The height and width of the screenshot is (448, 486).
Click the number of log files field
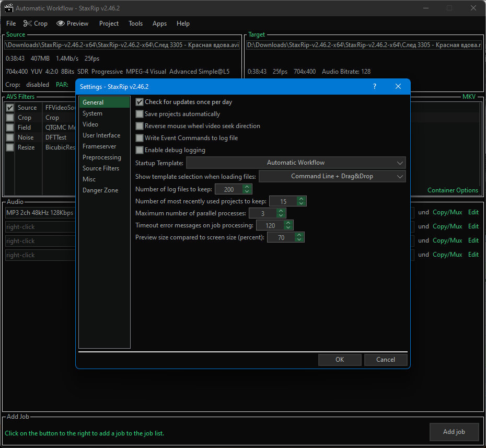click(x=229, y=189)
